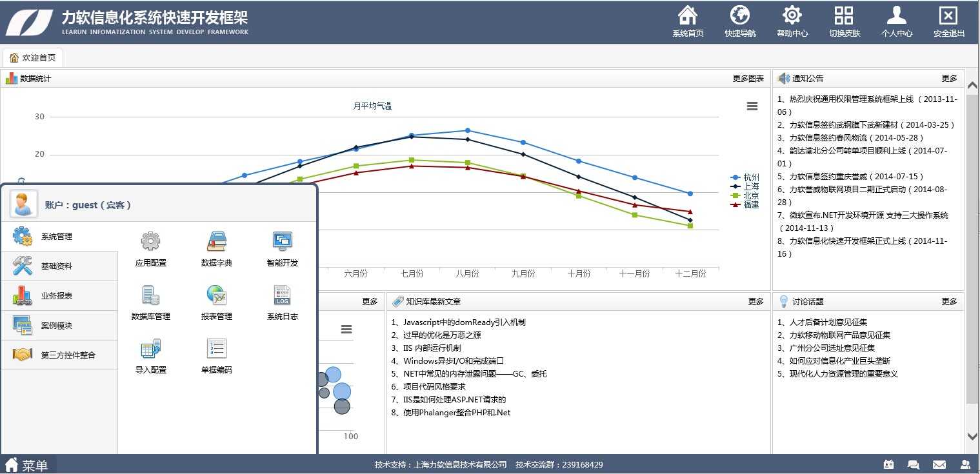
Task: Open topic 如何应对信息化产业巨头垄断
Action: pyautogui.click(x=834, y=361)
